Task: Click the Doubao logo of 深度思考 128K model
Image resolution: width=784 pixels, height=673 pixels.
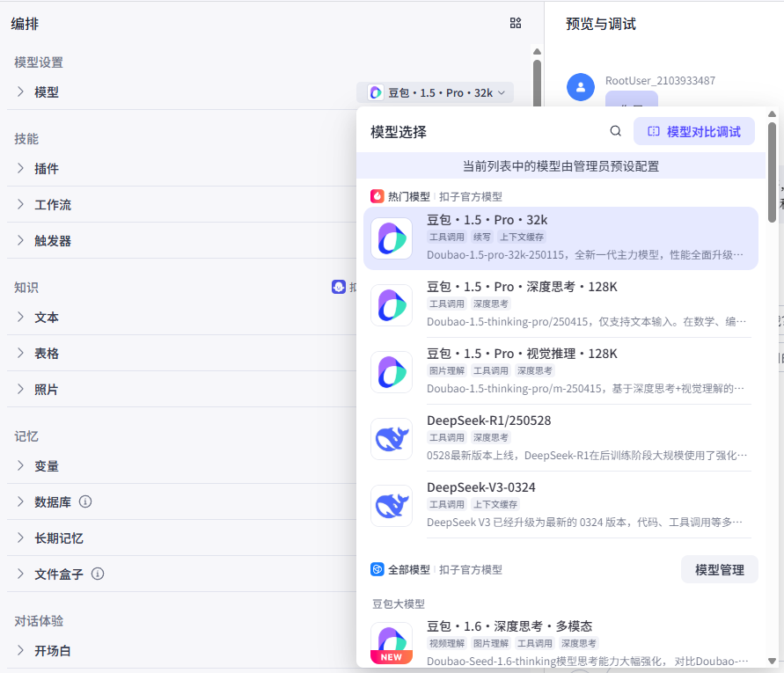Action: click(392, 305)
